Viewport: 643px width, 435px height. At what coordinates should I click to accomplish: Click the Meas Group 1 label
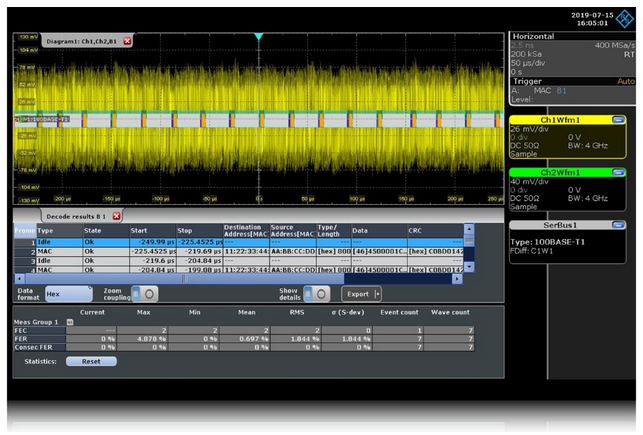[36, 322]
